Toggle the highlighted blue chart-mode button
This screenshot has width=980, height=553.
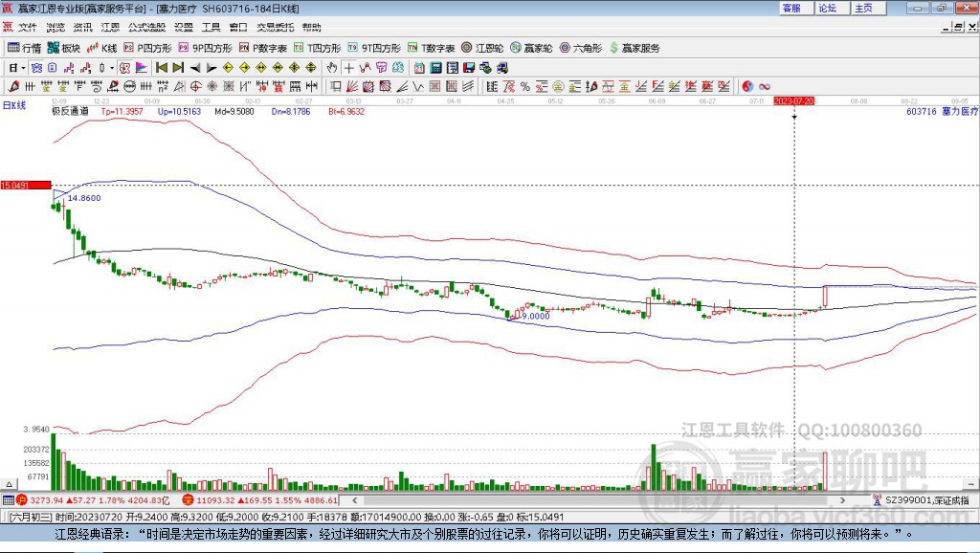(37, 68)
